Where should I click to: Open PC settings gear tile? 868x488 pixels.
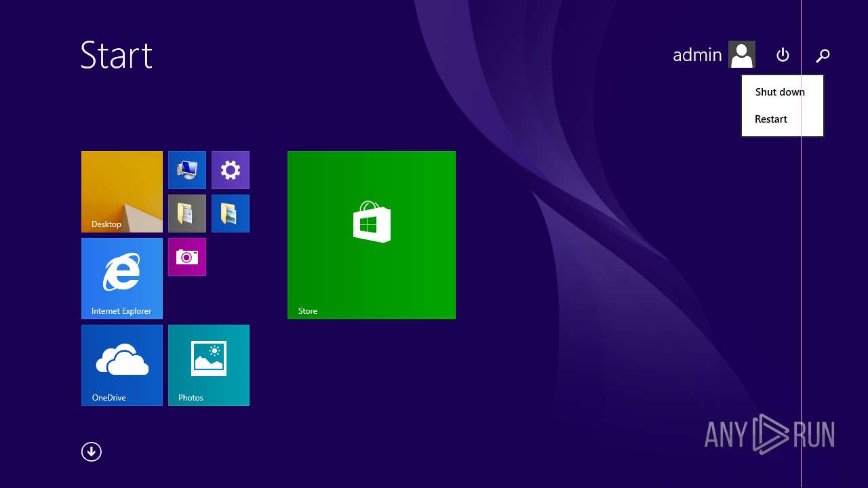pos(231,170)
